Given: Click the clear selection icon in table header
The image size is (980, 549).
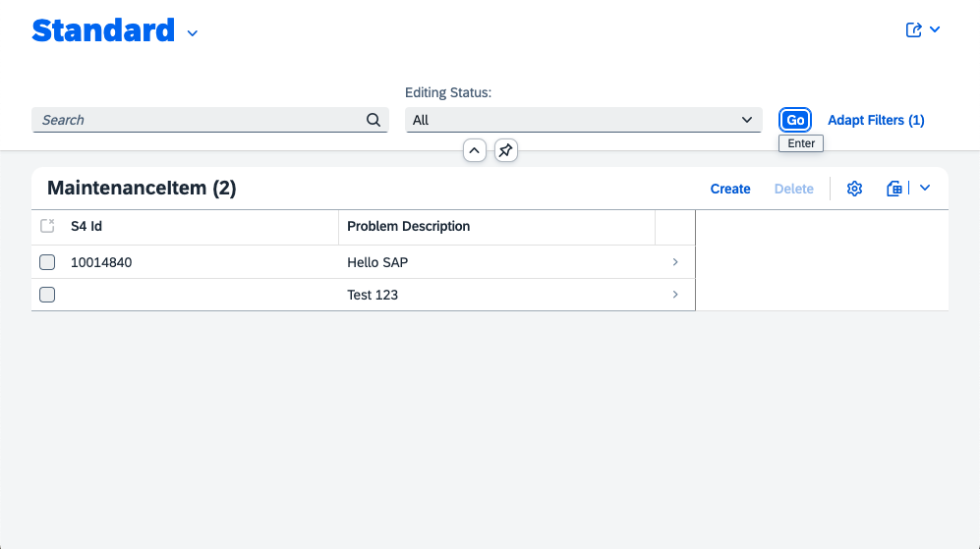Looking at the screenshot, I should (47, 226).
